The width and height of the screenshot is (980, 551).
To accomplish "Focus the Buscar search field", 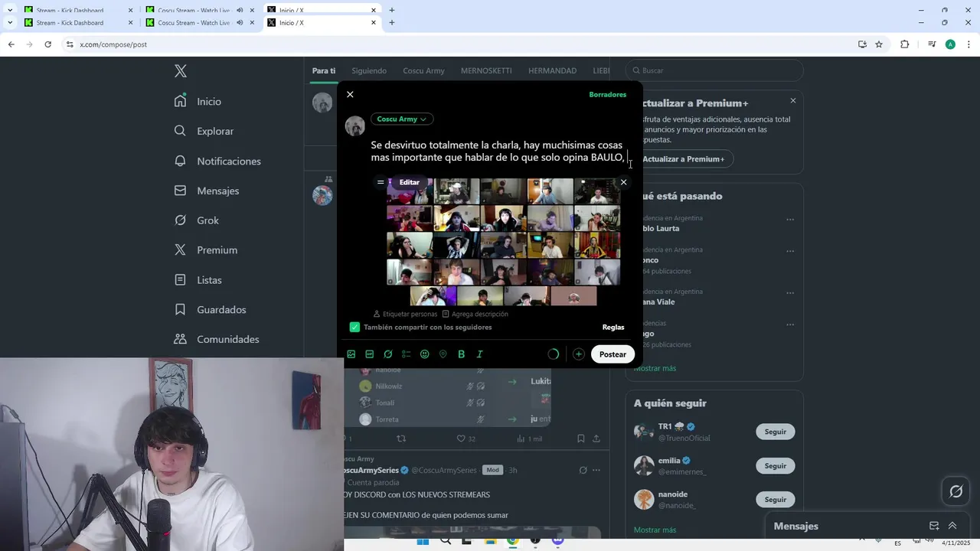I will pyautogui.click(x=714, y=70).
